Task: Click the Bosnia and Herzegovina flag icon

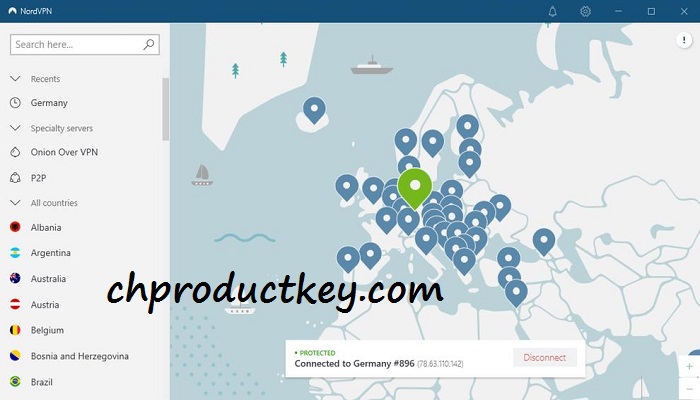Action: coord(15,356)
